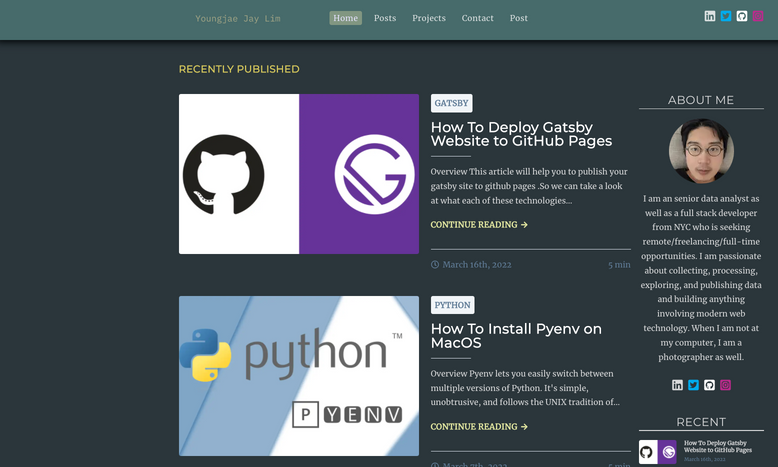The width and height of the screenshot is (778, 467).
Task: Open the Gatsby GitHub article cover image
Action: coord(298,174)
